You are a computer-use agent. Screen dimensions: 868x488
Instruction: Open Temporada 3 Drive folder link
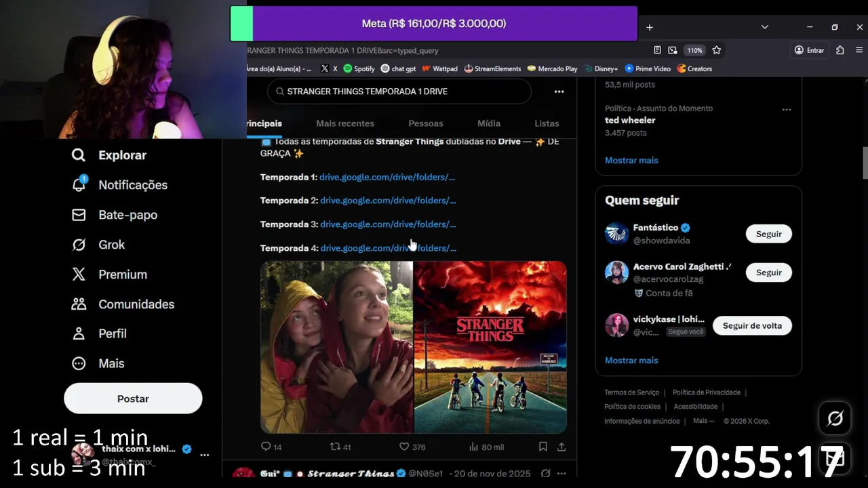click(x=388, y=224)
